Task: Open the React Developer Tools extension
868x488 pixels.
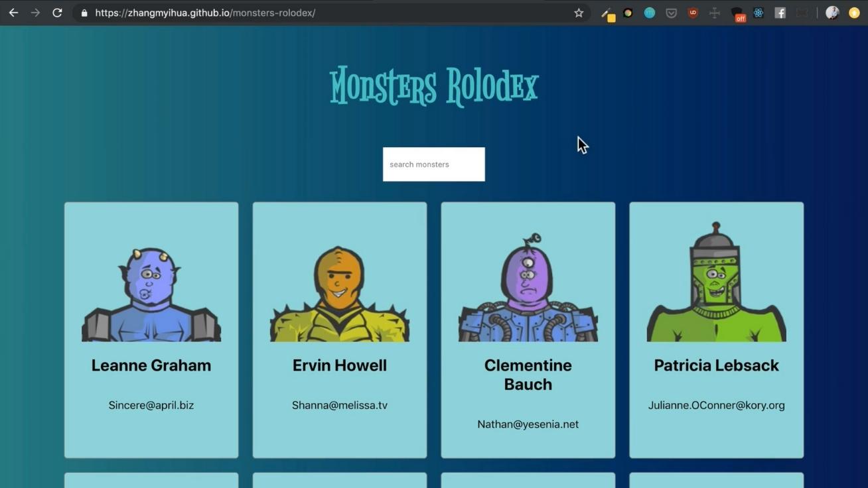Action: (759, 13)
